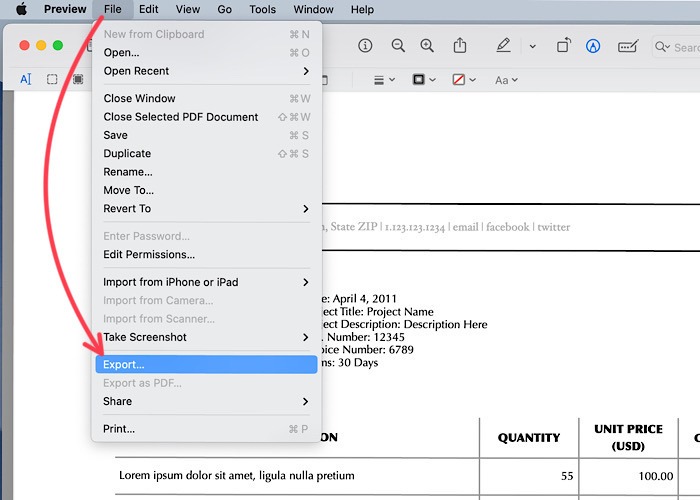Open the Apple menu

point(21,9)
